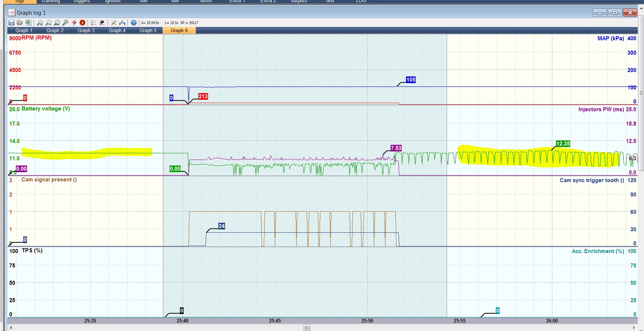
Task: Select the Graph 3 tab
Action: click(x=86, y=31)
